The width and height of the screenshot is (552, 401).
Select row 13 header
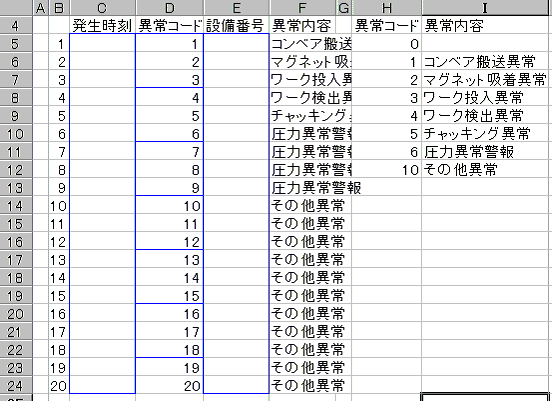16,188
